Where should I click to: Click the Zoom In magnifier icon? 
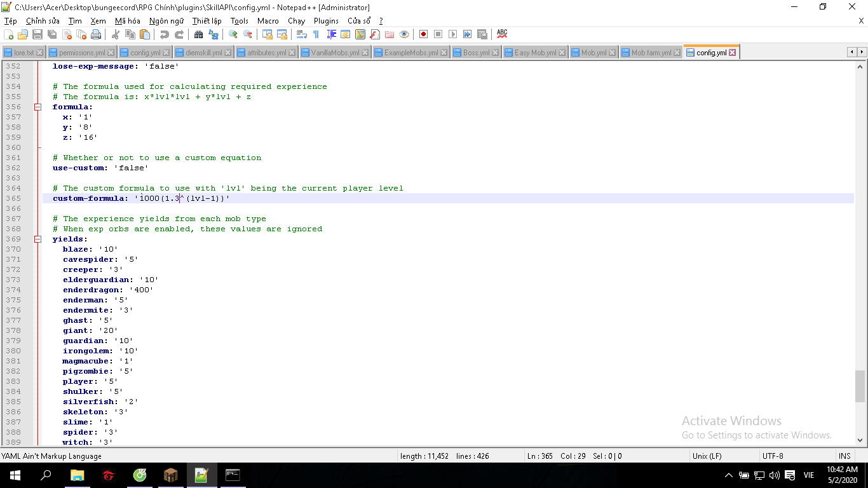click(233, 34)
